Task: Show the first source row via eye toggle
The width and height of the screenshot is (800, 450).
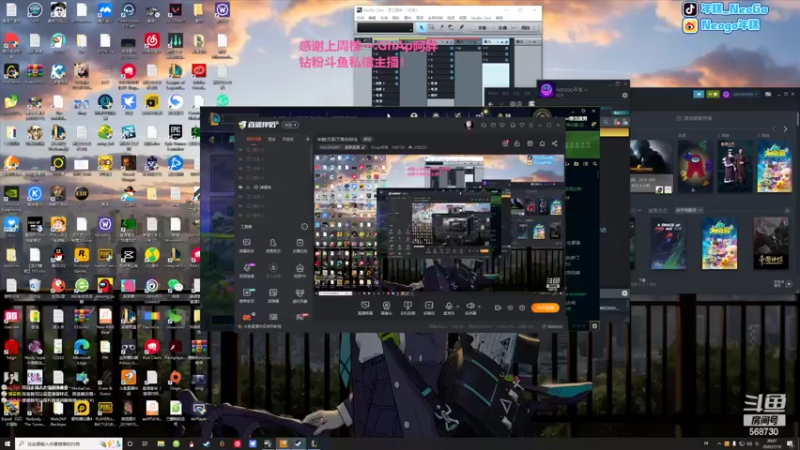Action: pyautogui.click(x=241, y=149)
